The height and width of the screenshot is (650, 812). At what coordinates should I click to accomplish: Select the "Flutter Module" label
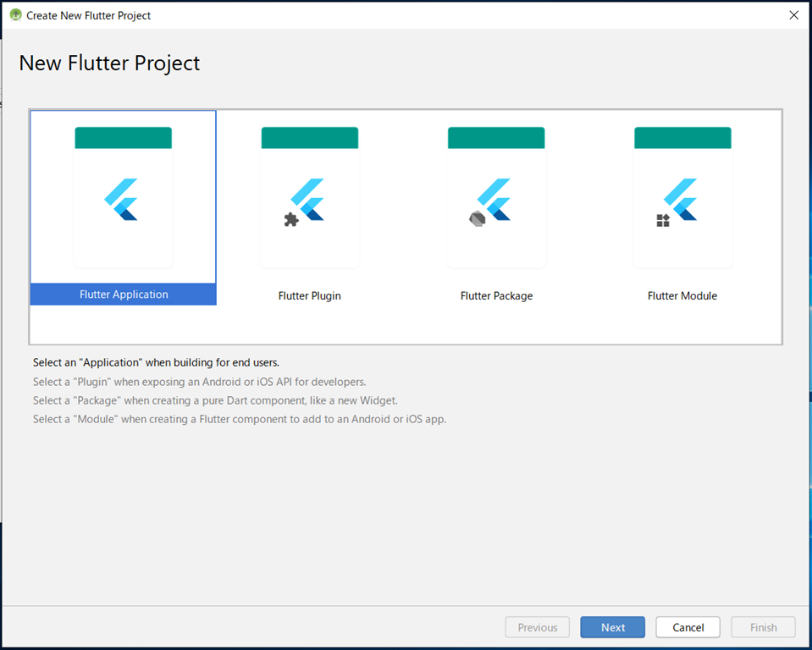pos(682,296)
